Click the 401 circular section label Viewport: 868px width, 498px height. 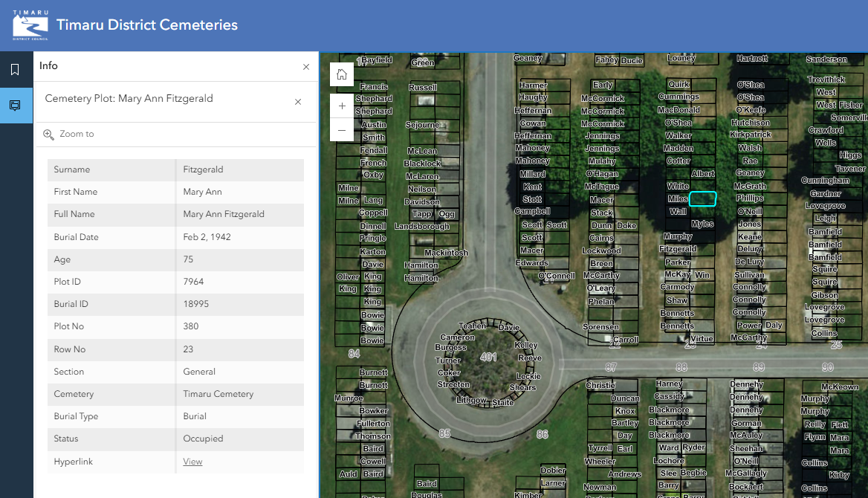(x=488, y=357)
